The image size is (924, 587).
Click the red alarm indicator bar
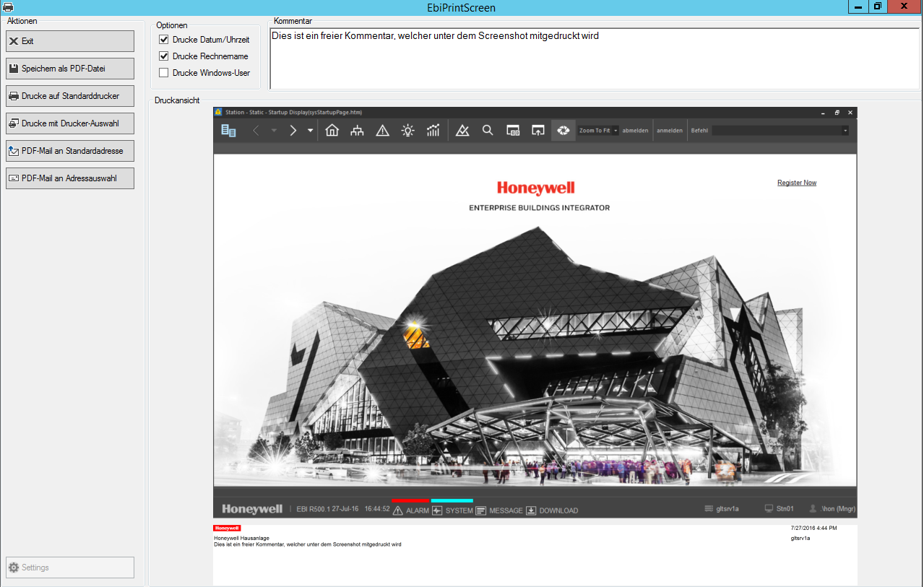click(410, 500)
